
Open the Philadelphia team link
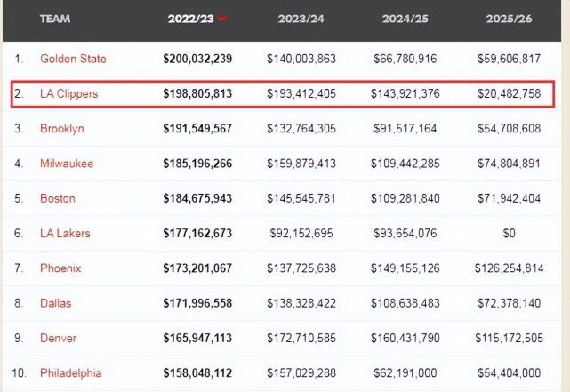[70, 372]
